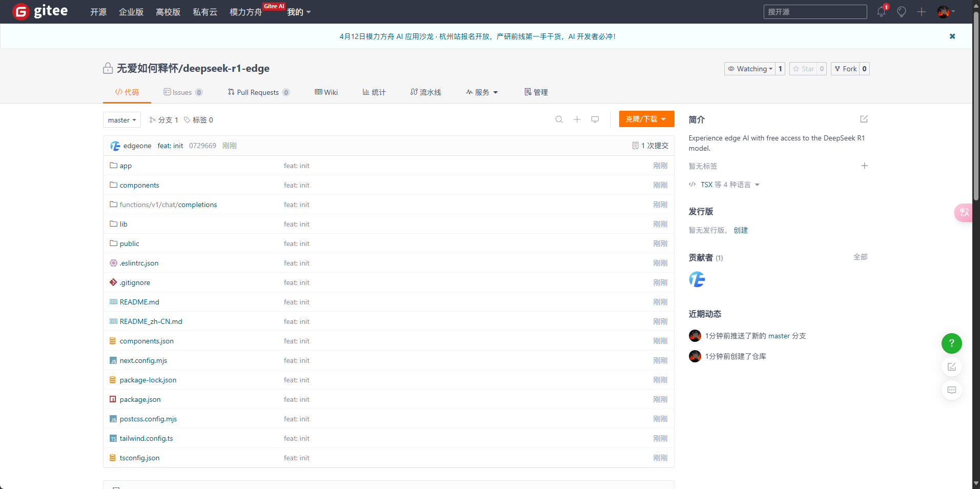The width and height of the screenshot is (980, 489).
Task: Open the app folder
Action: tap(126, 166)
